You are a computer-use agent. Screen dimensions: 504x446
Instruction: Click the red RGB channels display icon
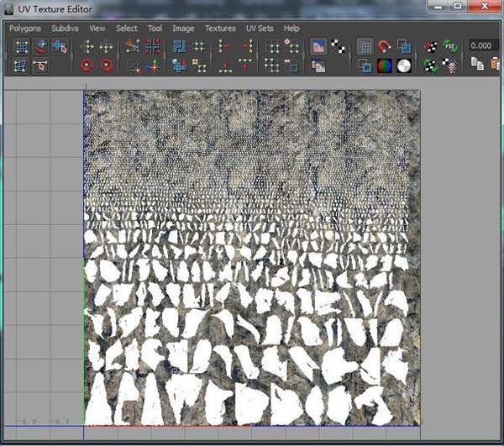[385, 66]
